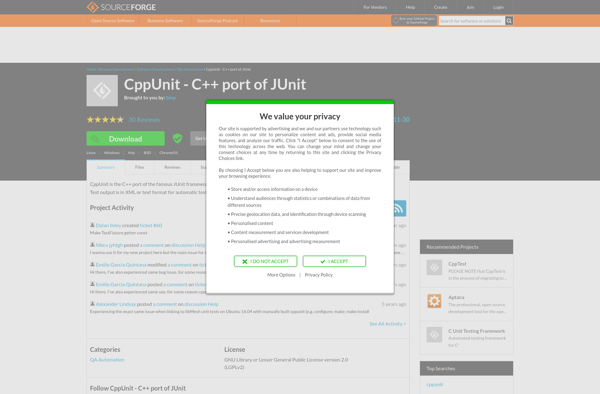Screen dimensions: 600x394
Task: Open Resources menu
Action: click(x=270, y=21)
